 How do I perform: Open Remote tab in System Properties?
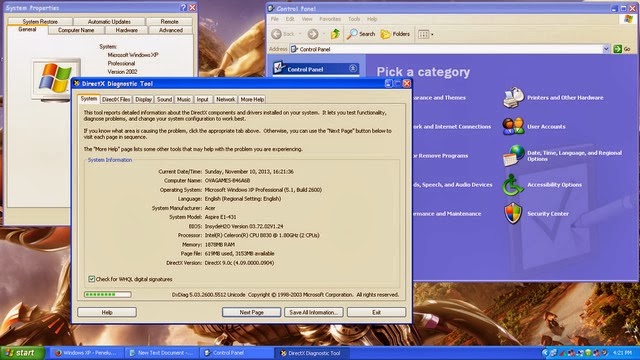coord(169,22)
